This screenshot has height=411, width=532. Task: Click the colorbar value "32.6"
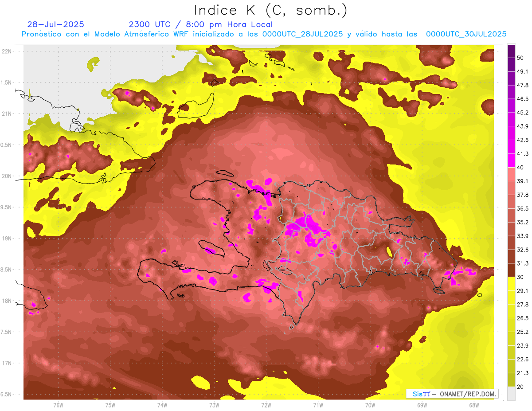[x=522, y=250]
